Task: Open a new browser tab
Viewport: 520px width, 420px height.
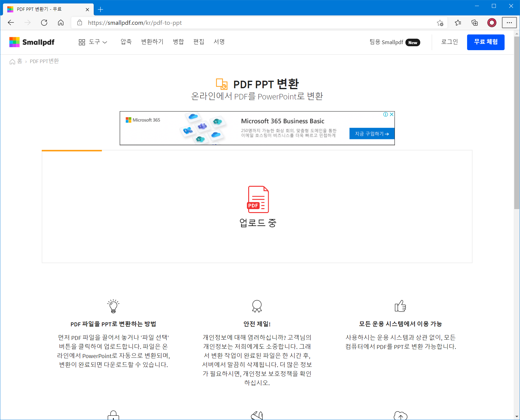Action: [x=101, y=9]
